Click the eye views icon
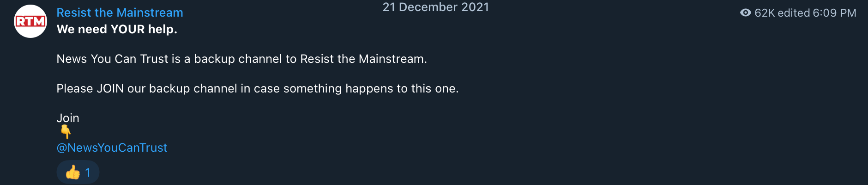 (x=745, y=12)
